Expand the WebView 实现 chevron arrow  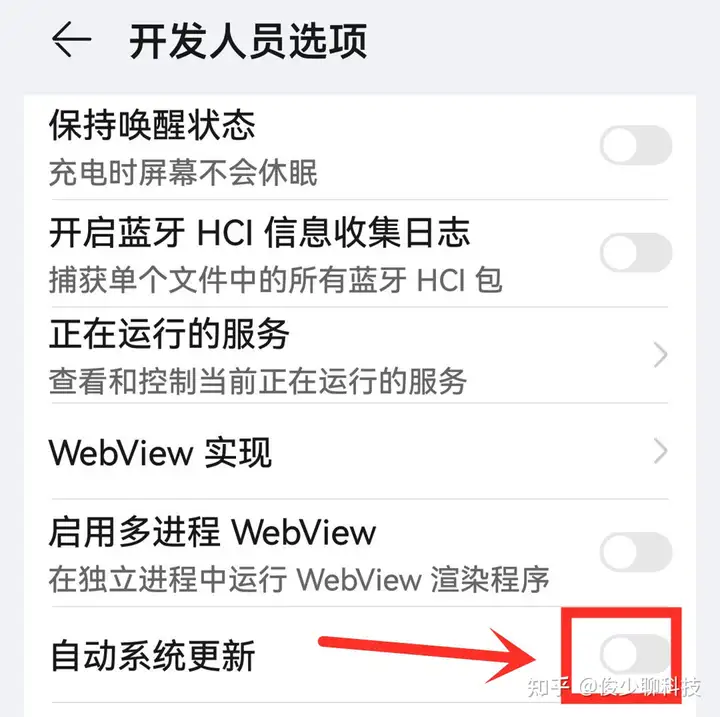tap(660, 452)
